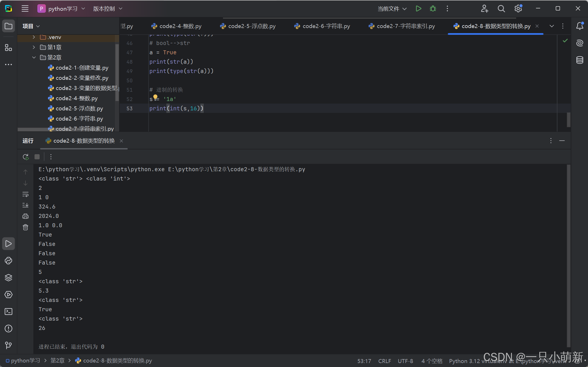Click the green Run button in top toolbar
588x367 pixels.
click(418, 9)
